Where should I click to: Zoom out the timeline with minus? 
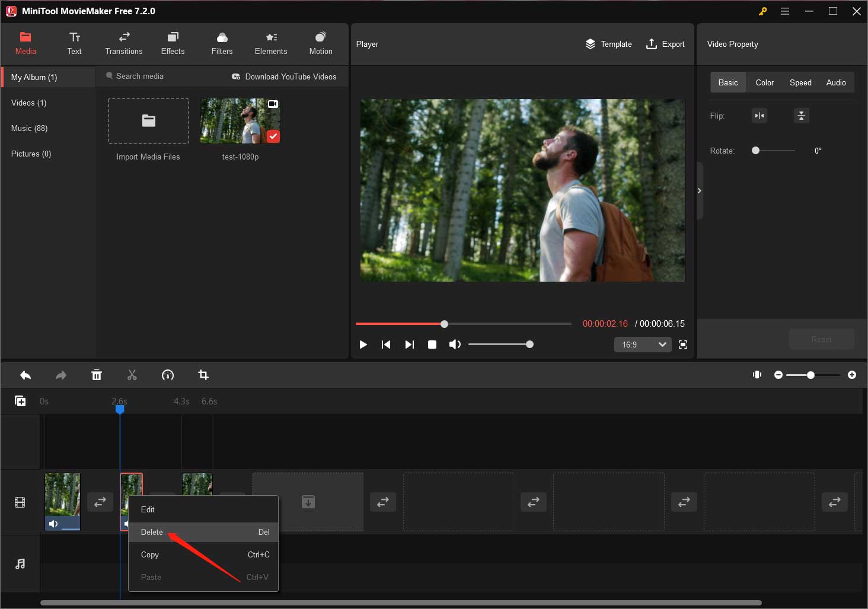click(778, 375)
